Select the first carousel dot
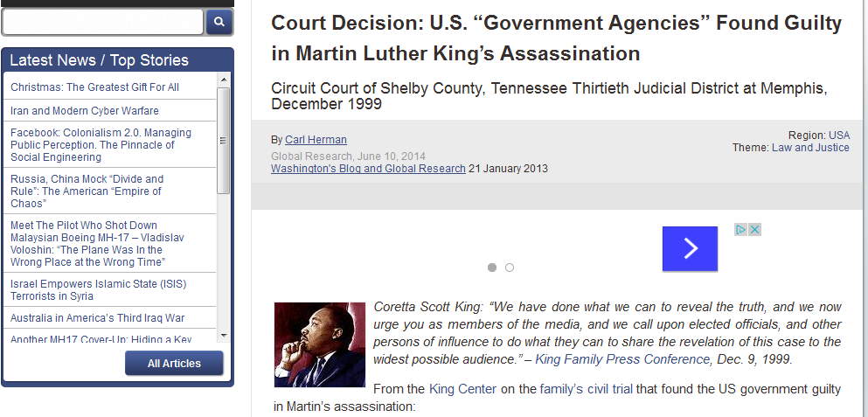This screenshot has height=417, width=868. (x=492, y=268)
